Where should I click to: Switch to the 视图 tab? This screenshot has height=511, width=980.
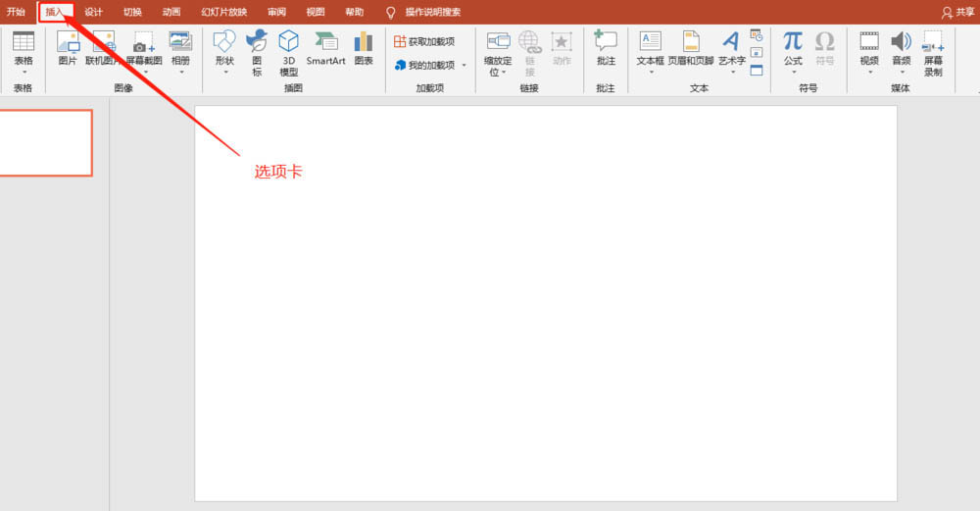click(315, 12)
